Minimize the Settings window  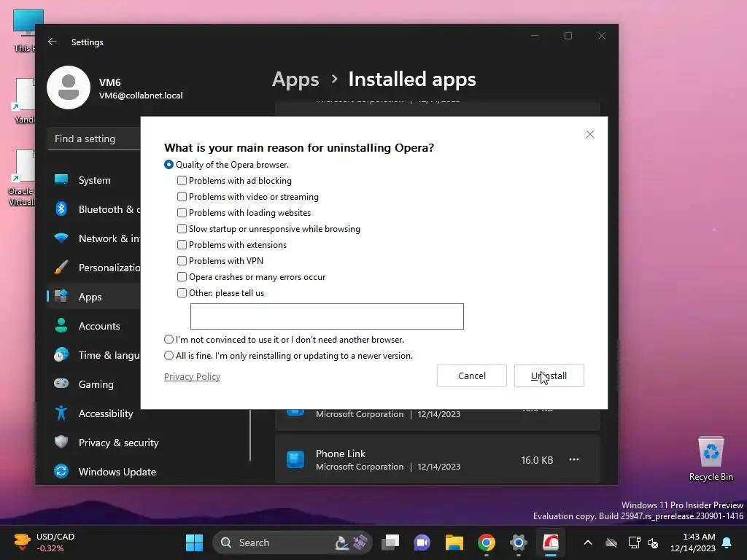click(535, 36)
